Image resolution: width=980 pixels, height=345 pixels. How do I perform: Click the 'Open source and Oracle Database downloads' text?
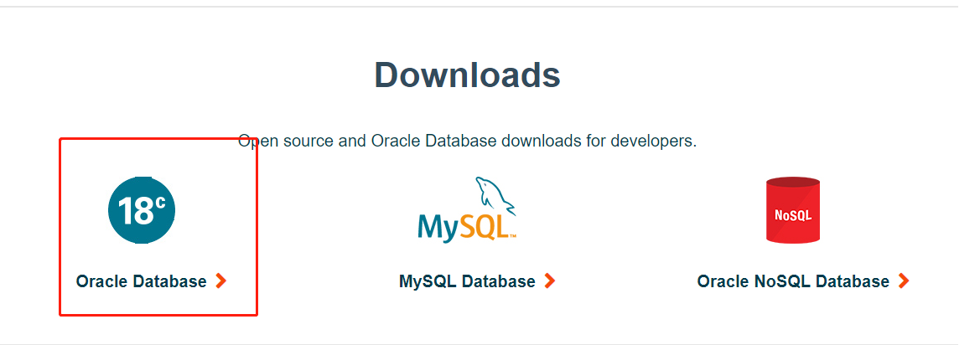coord(468,141)
